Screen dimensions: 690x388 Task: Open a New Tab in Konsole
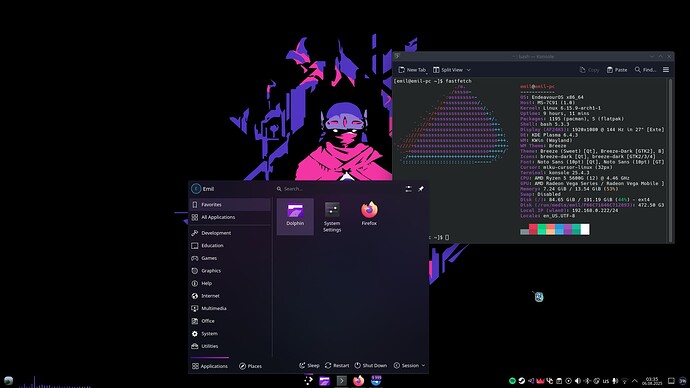coord(412,70)
